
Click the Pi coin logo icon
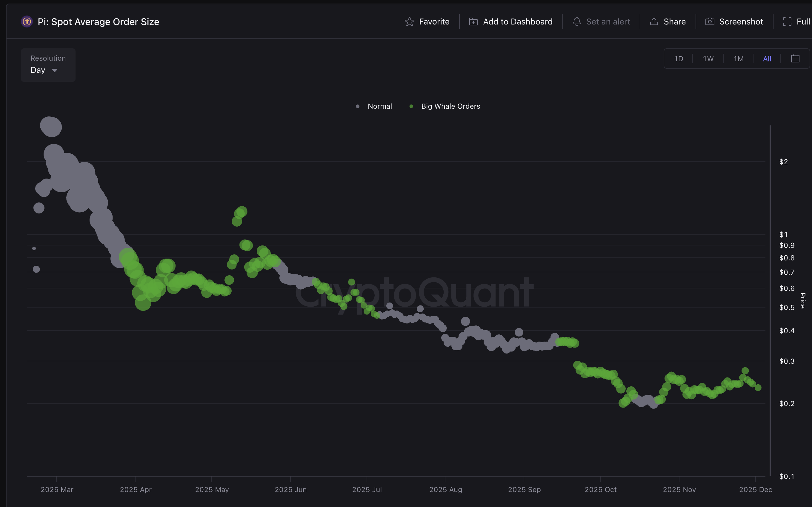tap(27, 21)
